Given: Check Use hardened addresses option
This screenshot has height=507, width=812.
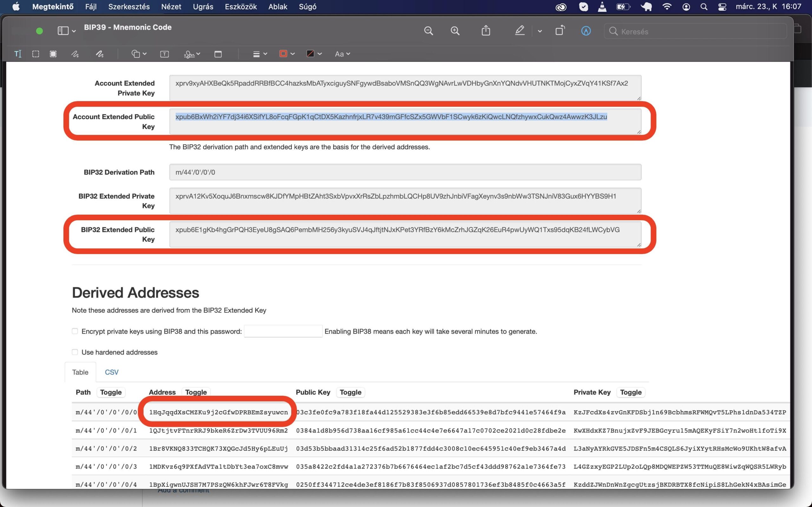Looking at the screenshot, I should pos(75,352).
